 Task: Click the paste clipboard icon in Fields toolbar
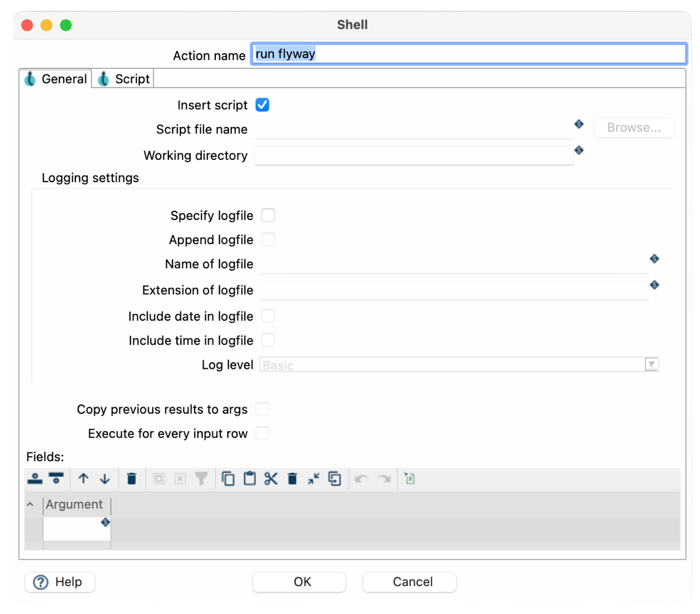[250, 479]
